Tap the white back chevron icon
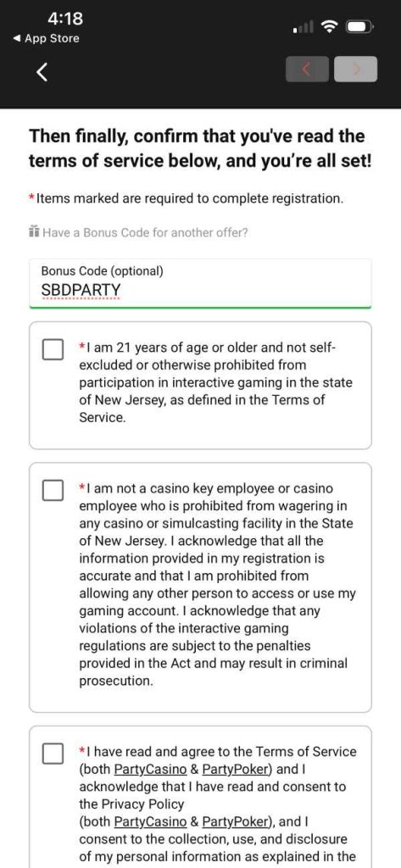This screenshot has height=868, width=401. 42,71
